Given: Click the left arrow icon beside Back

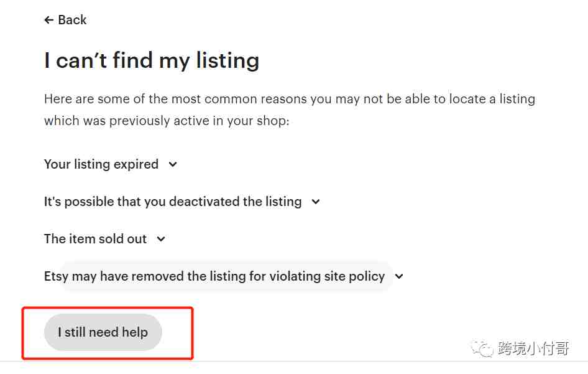Looking at the screenshot, I should [48, 20].
